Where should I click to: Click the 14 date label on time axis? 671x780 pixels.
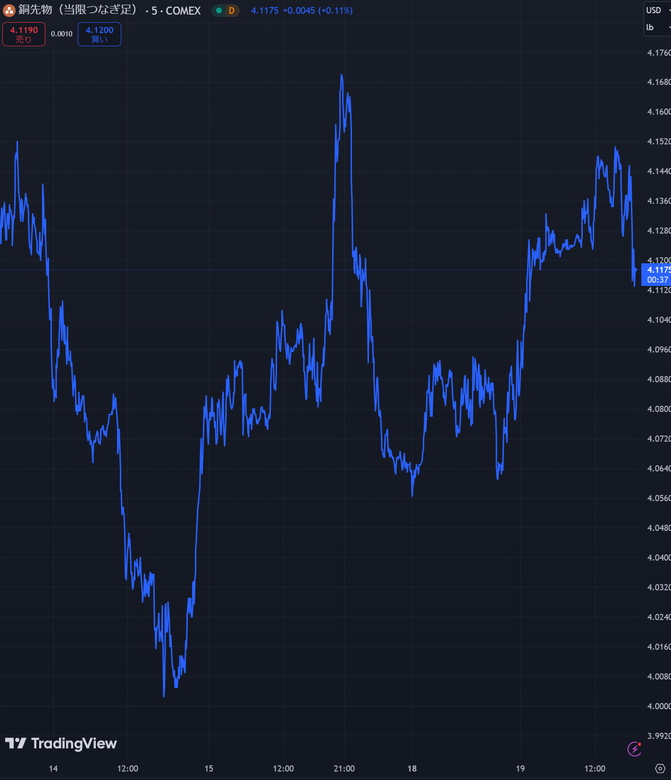(x=53, y=768)
